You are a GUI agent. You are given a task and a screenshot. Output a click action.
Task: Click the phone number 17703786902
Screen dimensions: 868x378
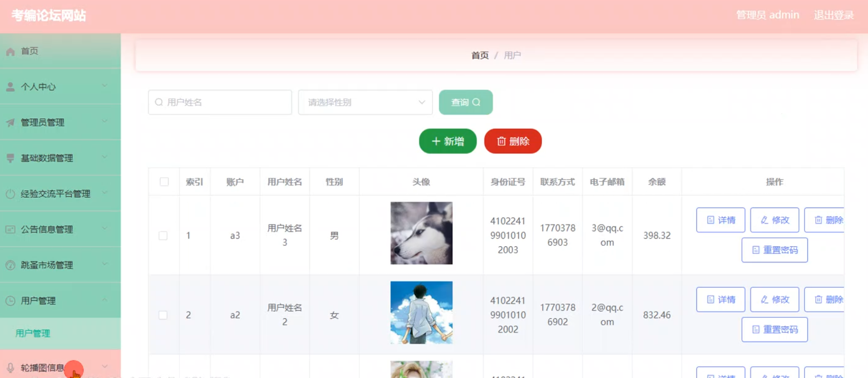558,315
